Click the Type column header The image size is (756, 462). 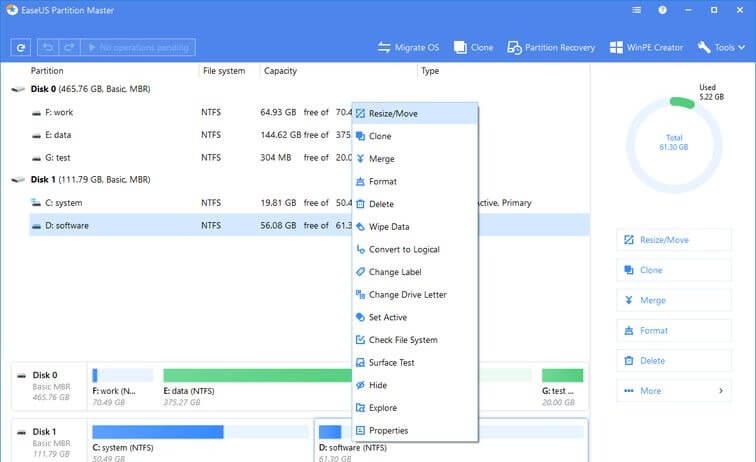coord(430,70)
